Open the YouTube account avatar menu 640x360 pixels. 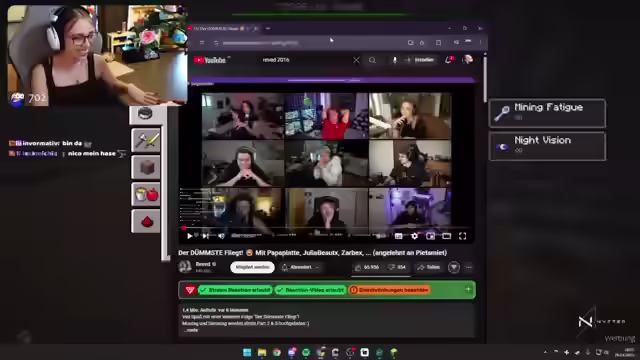(468, 60)
